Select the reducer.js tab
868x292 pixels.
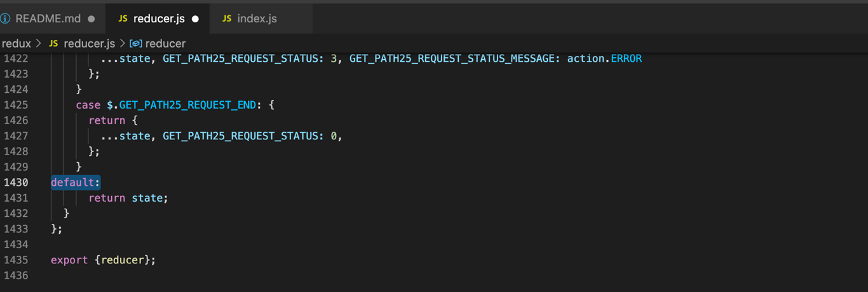tap(159, 18)
